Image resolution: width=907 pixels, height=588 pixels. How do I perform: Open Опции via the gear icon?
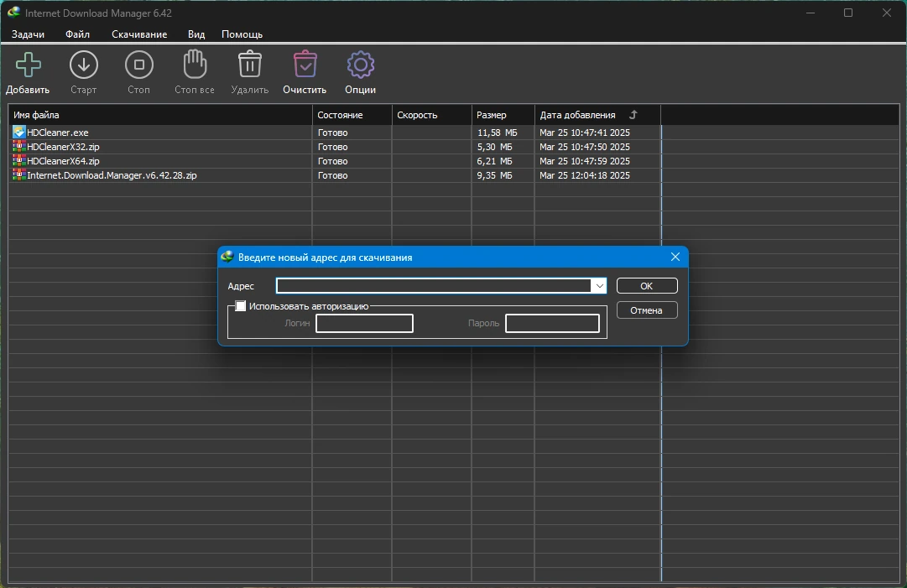point(361,65)
